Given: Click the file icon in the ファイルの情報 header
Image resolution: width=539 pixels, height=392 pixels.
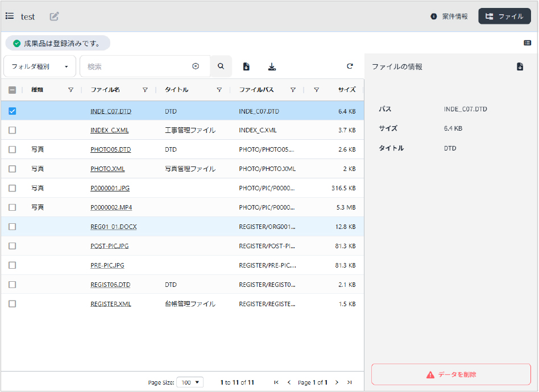Looking at the screenshot, I should [520, 66].
